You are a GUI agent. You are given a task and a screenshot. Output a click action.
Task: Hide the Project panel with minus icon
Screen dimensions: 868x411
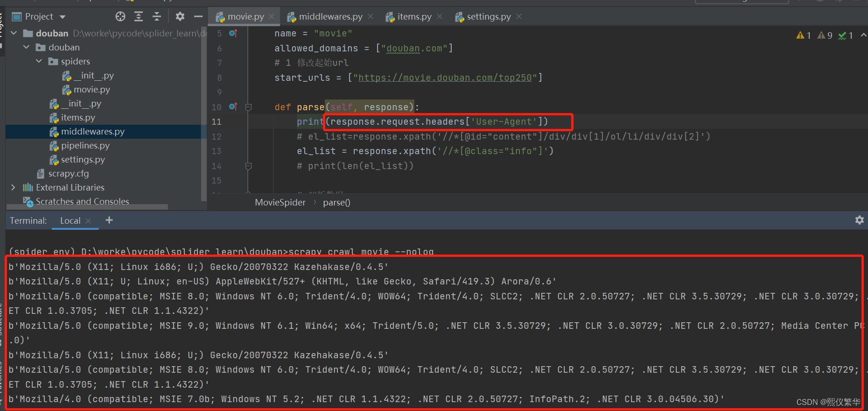198,17
